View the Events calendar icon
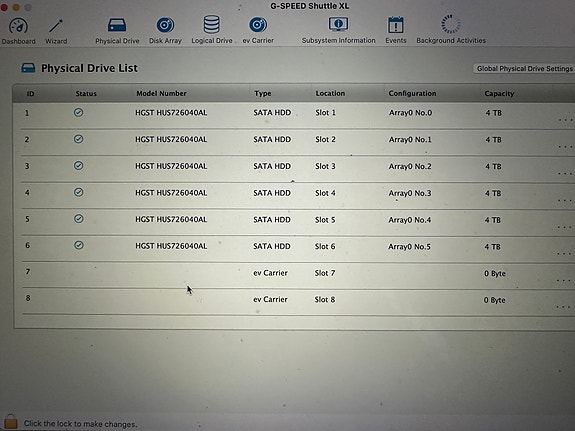 396,25
